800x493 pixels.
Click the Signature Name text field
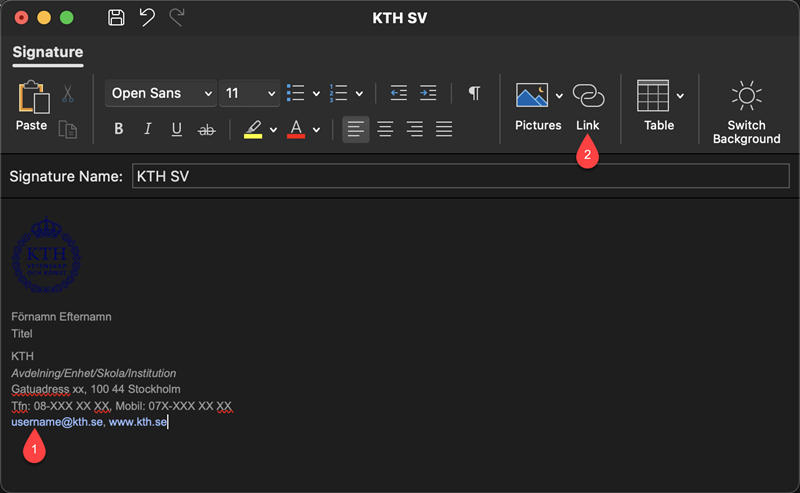click(459, 176)
